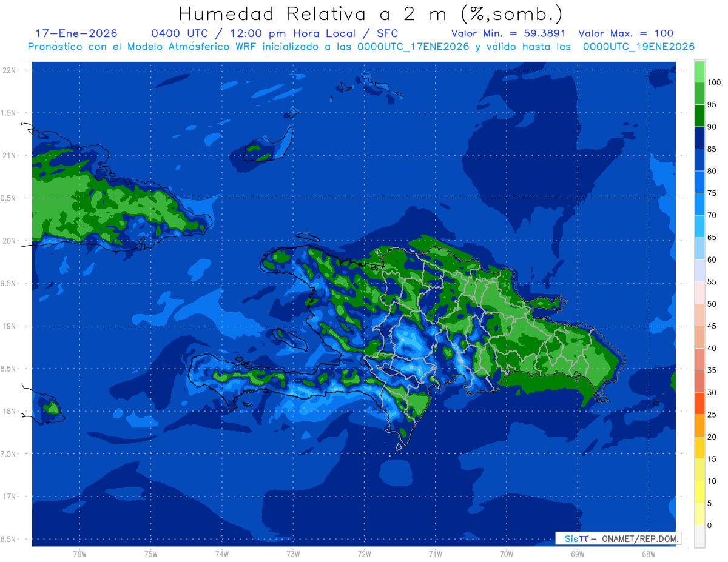Select the colorbar value label "50"
Viewport: 728px width, 562px height.
pos(712,304)
